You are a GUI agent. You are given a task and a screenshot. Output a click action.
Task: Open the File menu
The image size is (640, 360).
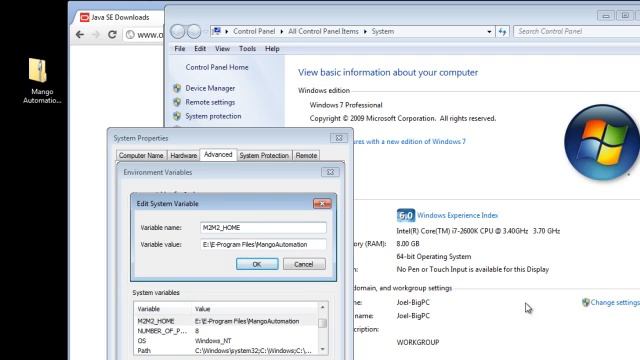click(x=180, y=49)
